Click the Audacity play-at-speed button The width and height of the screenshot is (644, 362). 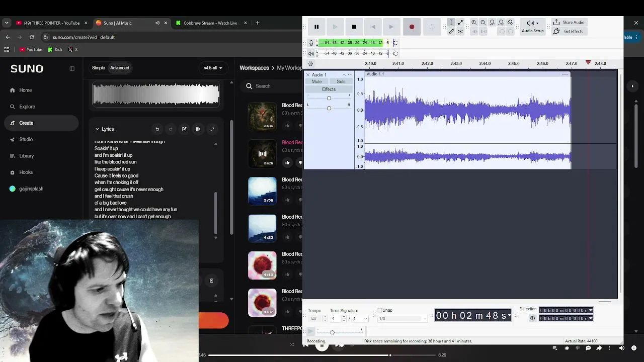pyautogui.click(x=311, y=331)
